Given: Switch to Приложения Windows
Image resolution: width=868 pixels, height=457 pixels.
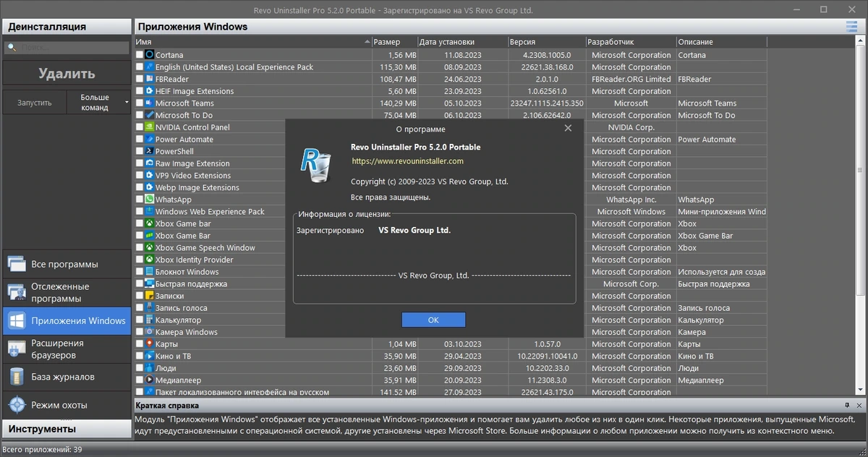Looking at the screenshot, I should pyautogui.click(x=66, y=320).
